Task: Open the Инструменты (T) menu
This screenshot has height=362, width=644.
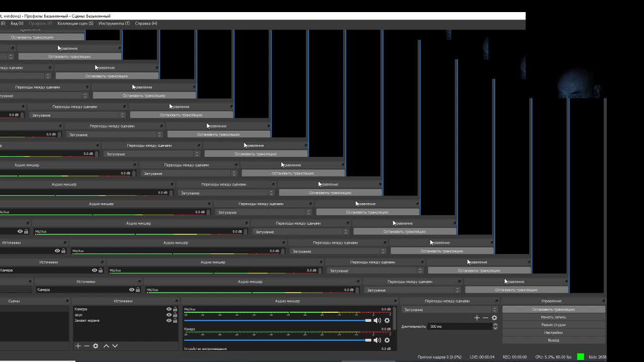Action: coord(114,23)
